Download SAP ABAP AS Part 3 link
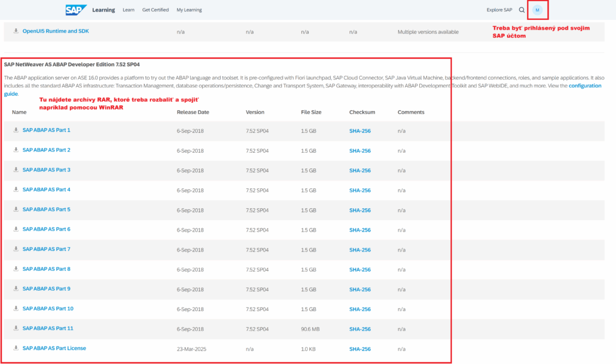This screenshot has height=364, width=616. point(46,170)
